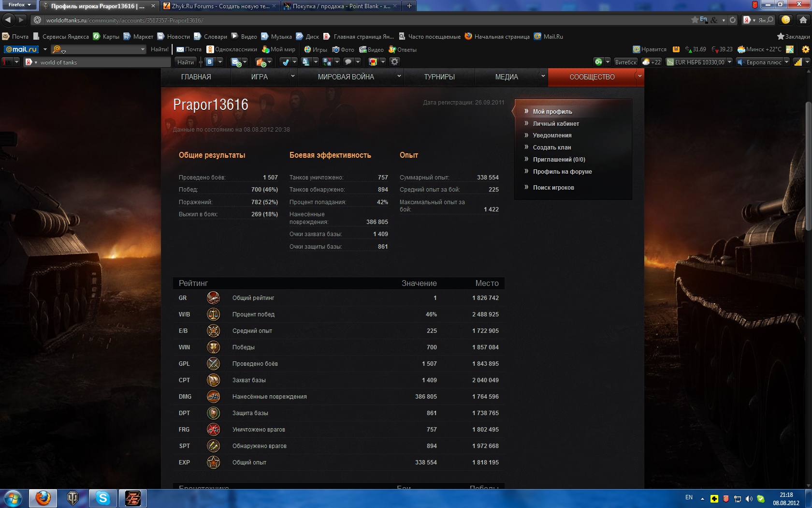This screenshot has height=508, width=812.
Task: Open Skype from the taskbar
Action: 103,498
